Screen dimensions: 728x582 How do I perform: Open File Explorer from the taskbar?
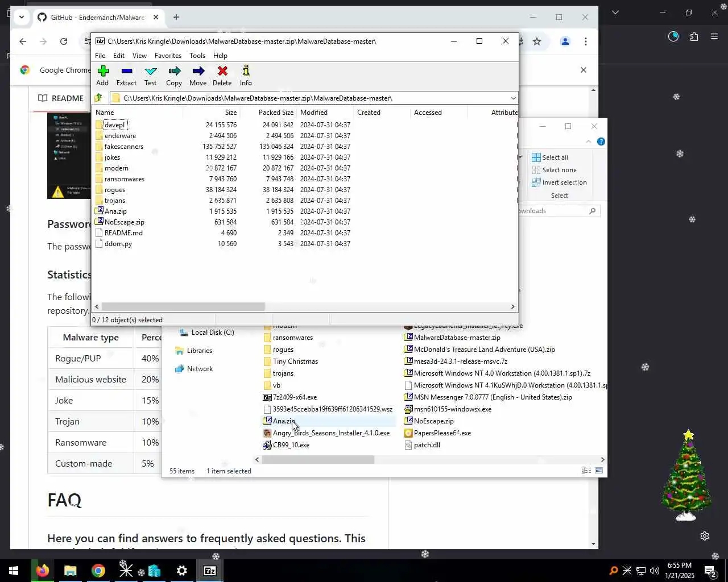(71, 571)
